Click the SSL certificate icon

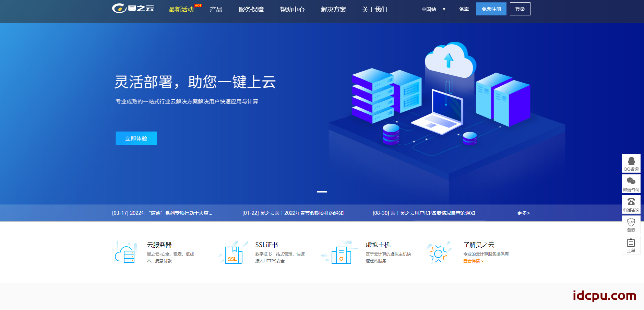pyautogui.click(x=233, y=253)
